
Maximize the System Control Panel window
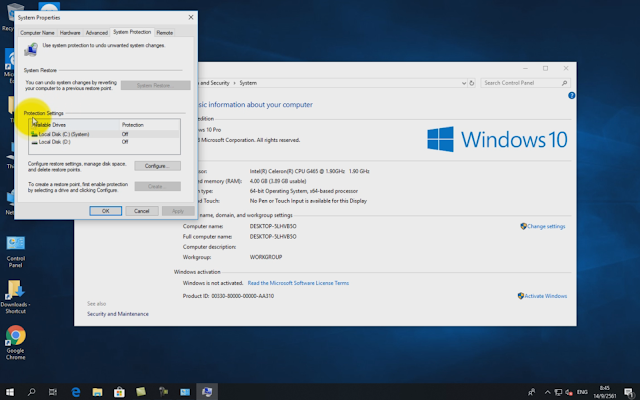pos(545,69)
